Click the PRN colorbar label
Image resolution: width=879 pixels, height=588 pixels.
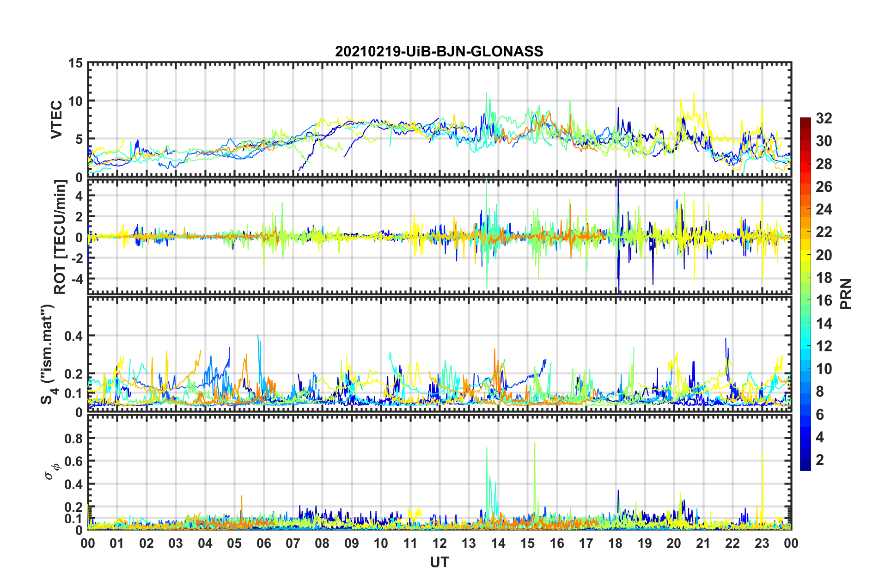pyautogui.click(x=846, y=294)
